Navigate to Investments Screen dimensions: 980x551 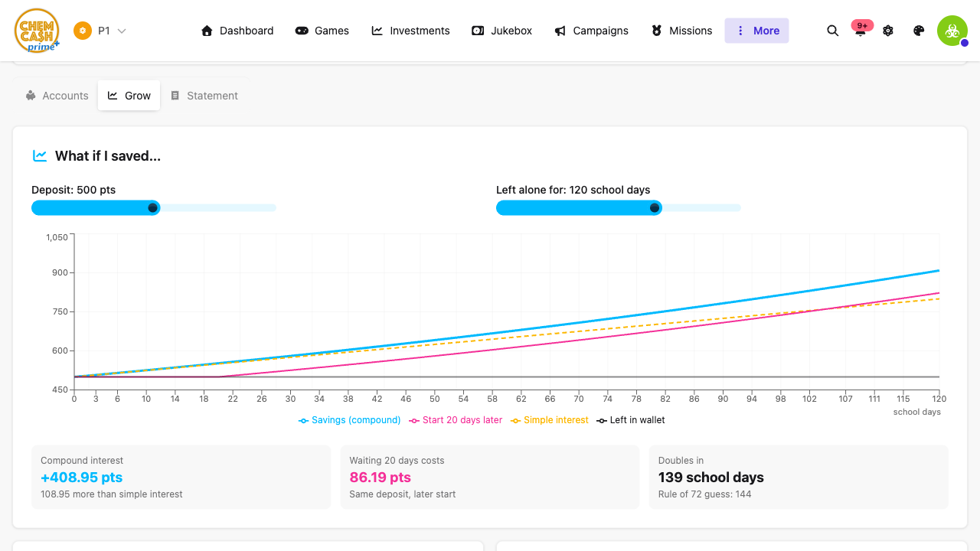411,31
